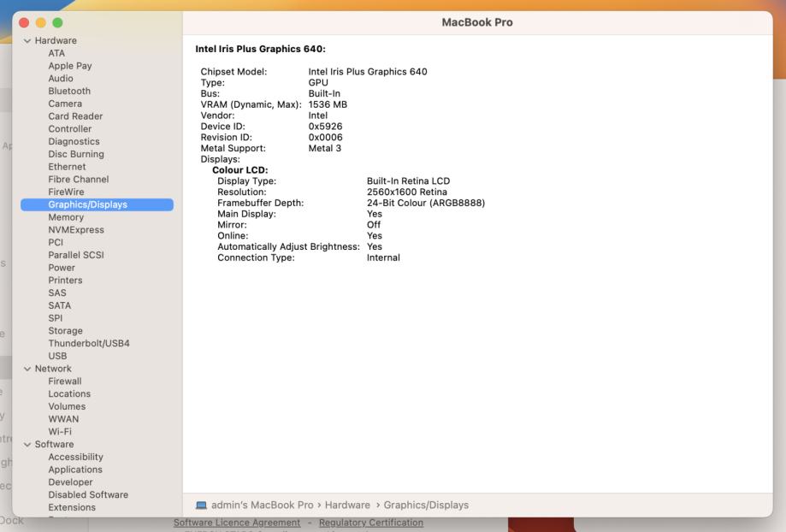Image resolution: width=786 pixels, height=532 pixels.
Task: Open Storage hardware info
Action: pyautogui.click(x=65, y=330)
